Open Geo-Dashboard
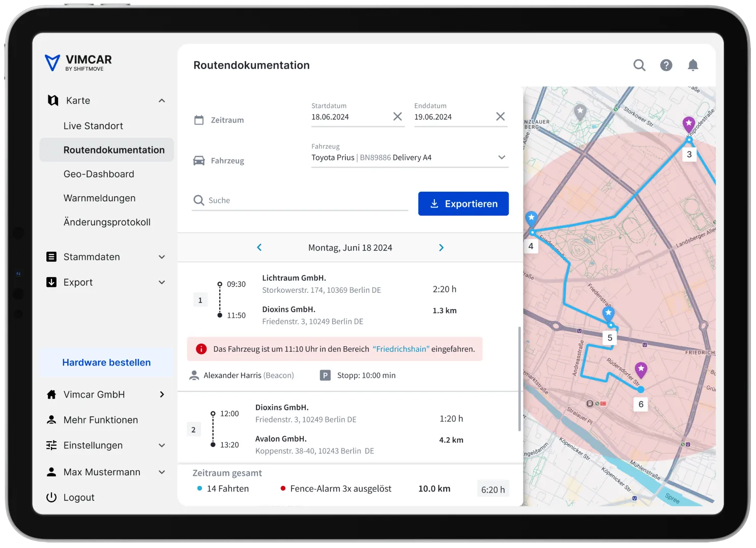 coord(99,174)
